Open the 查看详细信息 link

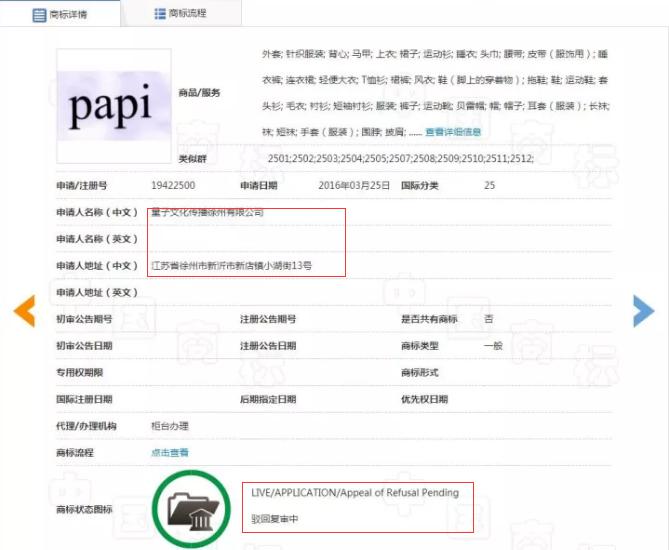point(453,132)
